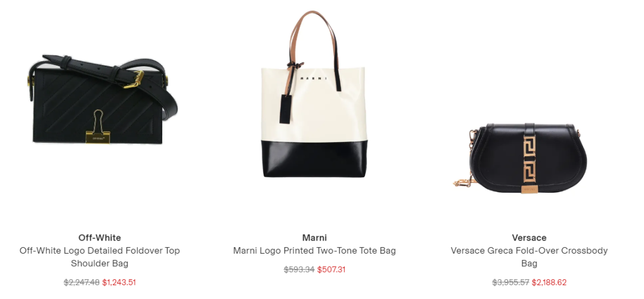Screen dimensions: 644x299
Task: Click the $2,188.62 sale price
Action: click(549, 282)
